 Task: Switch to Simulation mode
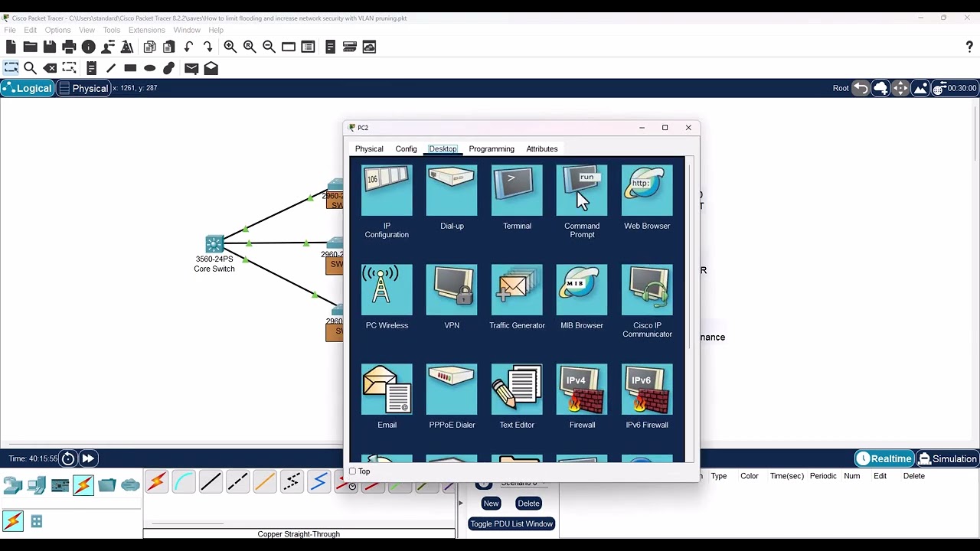[x=948, y=458]
